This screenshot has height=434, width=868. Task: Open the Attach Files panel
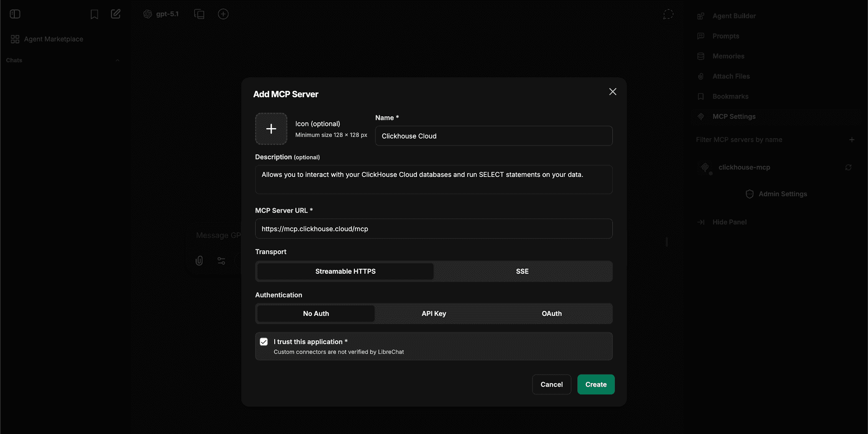[731, 76]
